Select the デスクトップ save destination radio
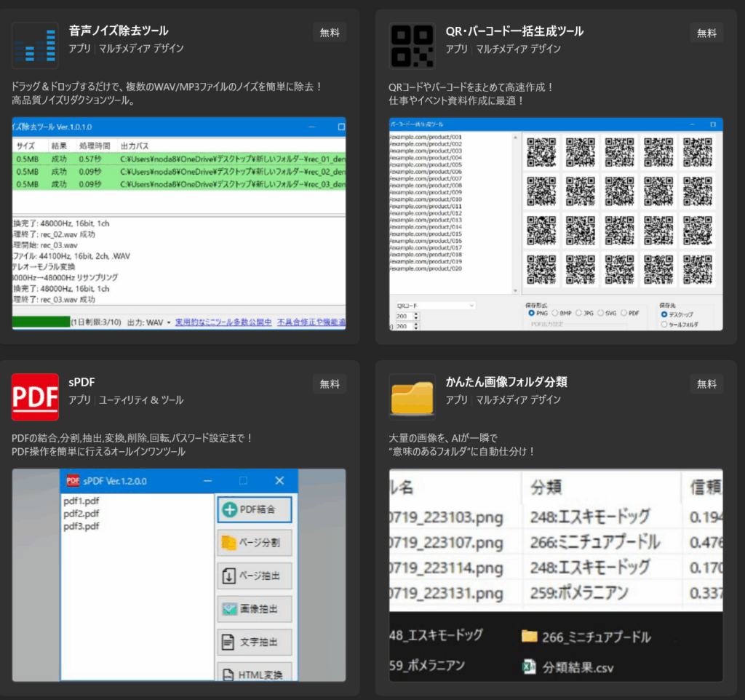 [x=664, y=314]
